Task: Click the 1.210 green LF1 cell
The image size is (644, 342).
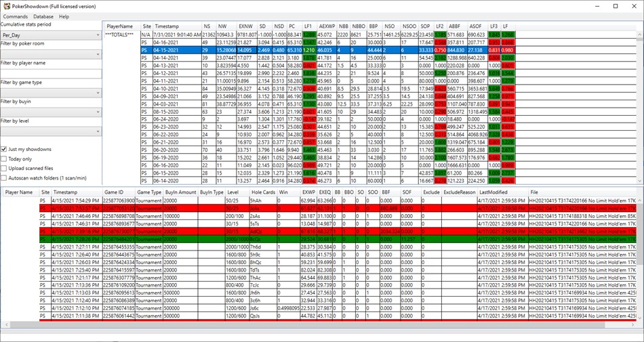Action: click(x=310, y=50)
